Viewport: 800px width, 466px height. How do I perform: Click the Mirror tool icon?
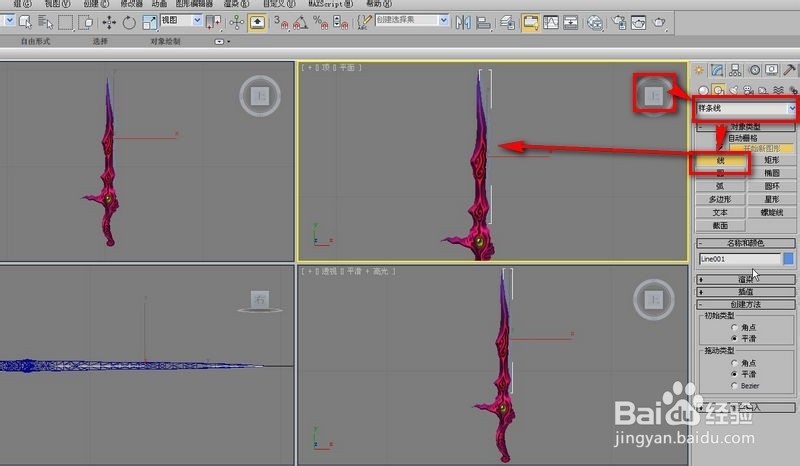[x=463, y=22]
